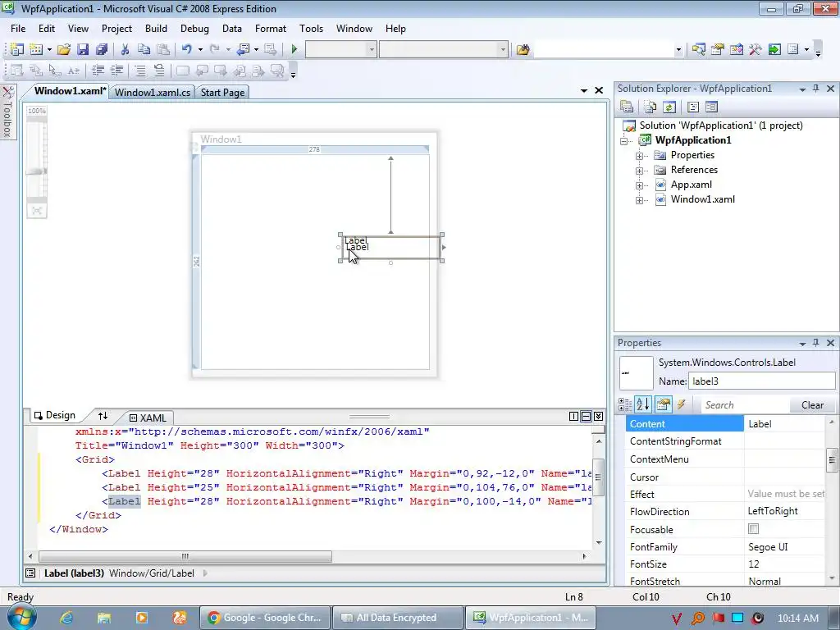840x630 pixels.
Task: Click Clear button in Properties search
Action: (812, 405)
